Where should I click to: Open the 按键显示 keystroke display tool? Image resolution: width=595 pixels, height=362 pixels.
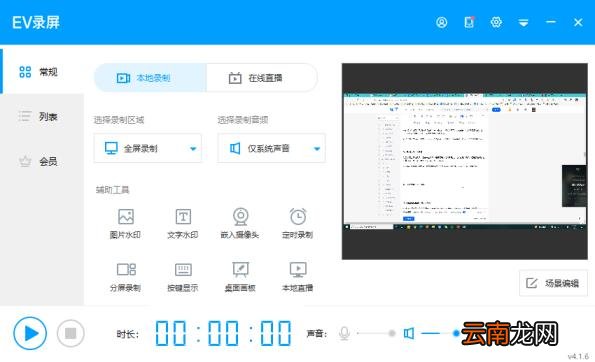183,277
